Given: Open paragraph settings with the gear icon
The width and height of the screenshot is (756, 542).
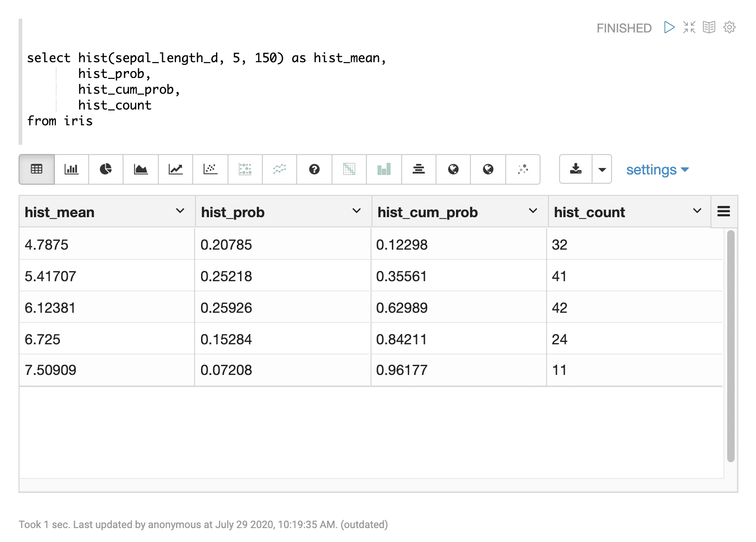Looking at the screenshot, I should click(730, 27).
